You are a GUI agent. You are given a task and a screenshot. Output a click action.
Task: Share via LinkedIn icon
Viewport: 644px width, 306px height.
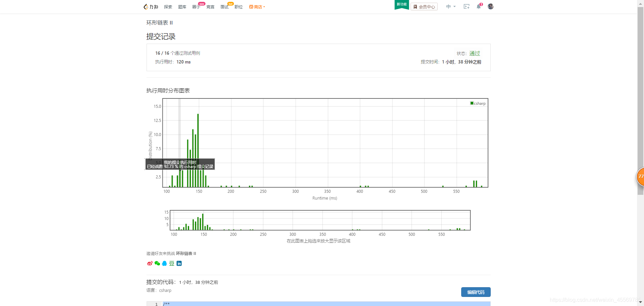click(x=179, y=263)
